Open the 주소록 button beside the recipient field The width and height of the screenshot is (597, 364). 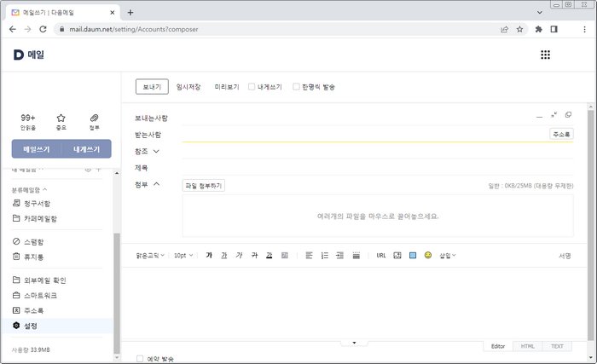(x=561, y=134)
